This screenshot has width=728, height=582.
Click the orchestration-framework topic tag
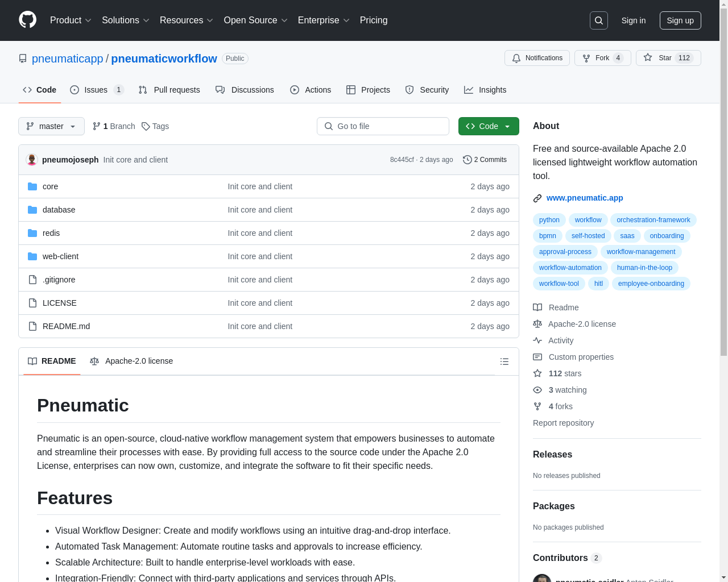tap(653, 220)
